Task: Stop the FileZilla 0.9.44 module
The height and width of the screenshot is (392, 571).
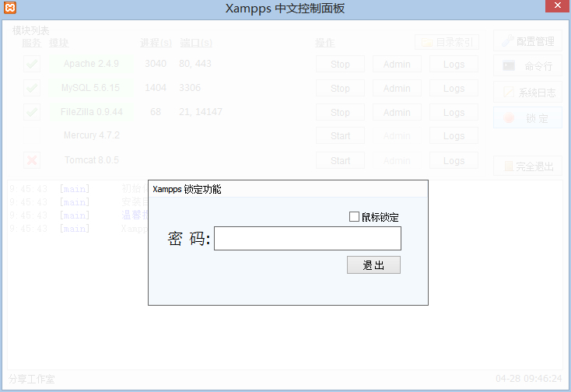Action: pos(340,112)
